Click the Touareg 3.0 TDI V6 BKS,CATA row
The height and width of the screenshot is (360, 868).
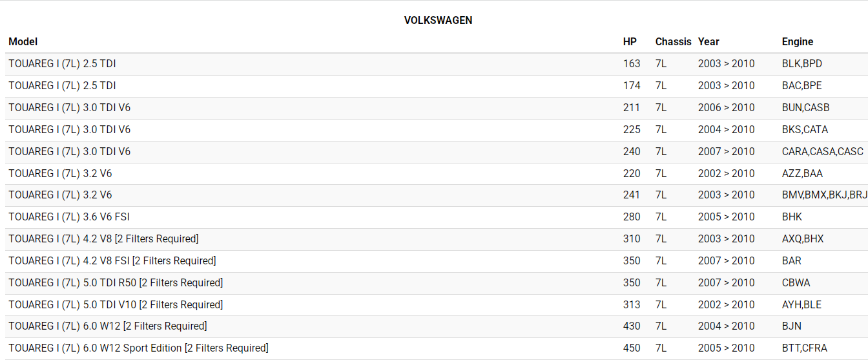click(70, 129)
